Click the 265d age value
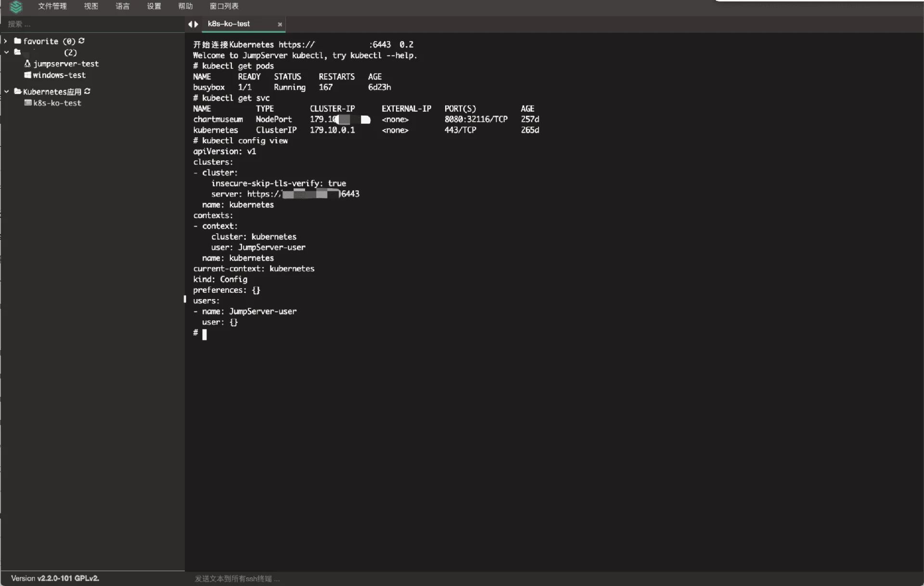This screenshot has width=924, height=586. (530, 130)
